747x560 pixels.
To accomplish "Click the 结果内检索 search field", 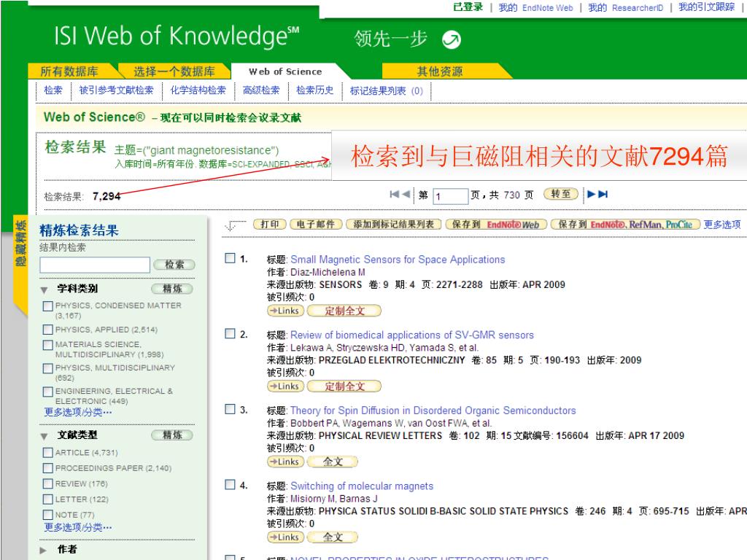I will tap(95, 265).
